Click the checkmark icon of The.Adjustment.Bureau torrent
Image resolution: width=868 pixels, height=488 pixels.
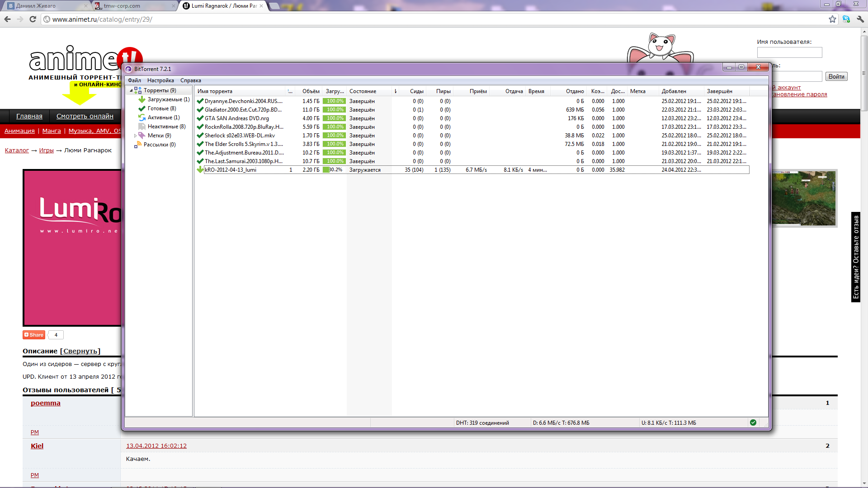(x=200, y=153)
